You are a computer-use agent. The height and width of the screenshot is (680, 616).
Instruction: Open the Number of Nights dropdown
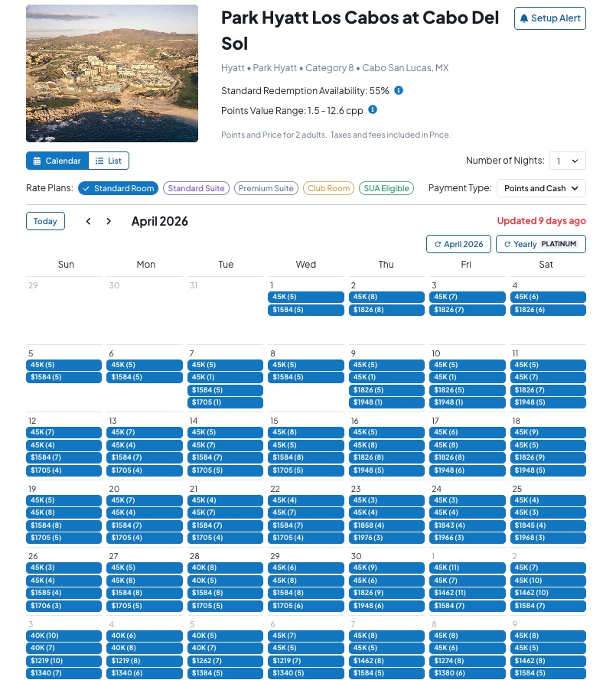(x=568, y=161)
